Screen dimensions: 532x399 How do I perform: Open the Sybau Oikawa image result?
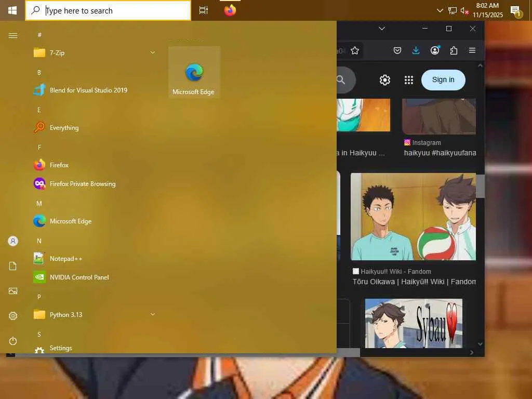click(414, 323)
